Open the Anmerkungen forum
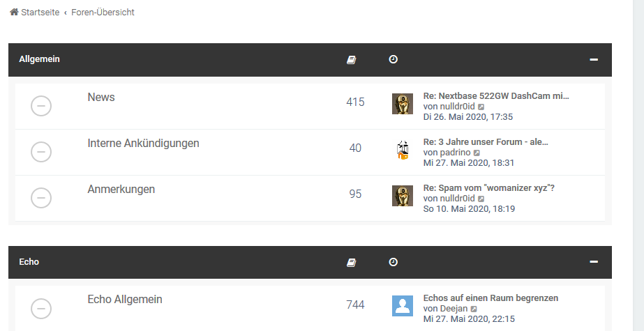The image size is (644, 331). click(121, 190)
